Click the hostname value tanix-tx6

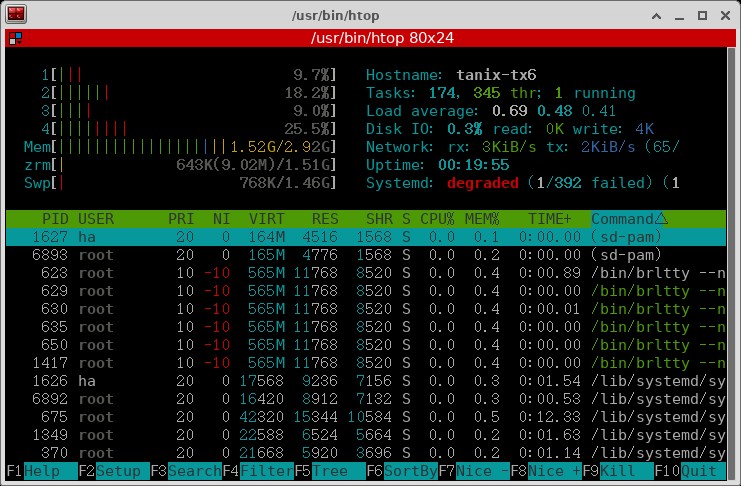click(496, 75)
